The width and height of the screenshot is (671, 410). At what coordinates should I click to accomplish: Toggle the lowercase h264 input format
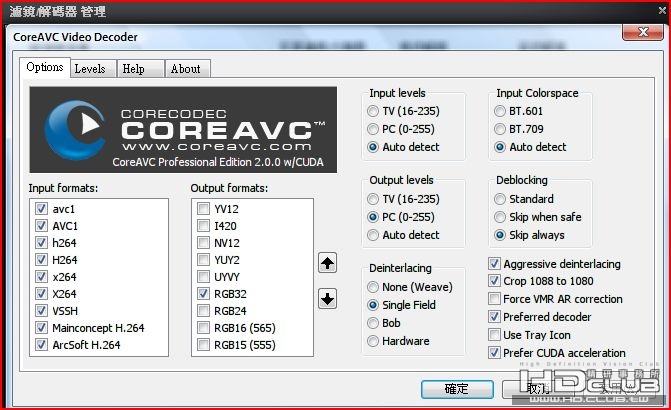pyautogui.click(x=41, y=243)
